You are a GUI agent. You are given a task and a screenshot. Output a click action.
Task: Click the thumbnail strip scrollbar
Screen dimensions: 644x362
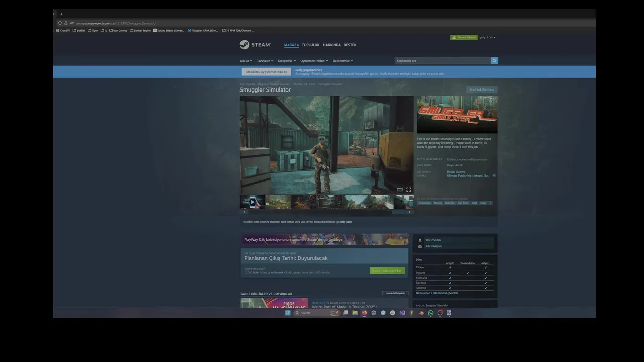tap(327, 212)
